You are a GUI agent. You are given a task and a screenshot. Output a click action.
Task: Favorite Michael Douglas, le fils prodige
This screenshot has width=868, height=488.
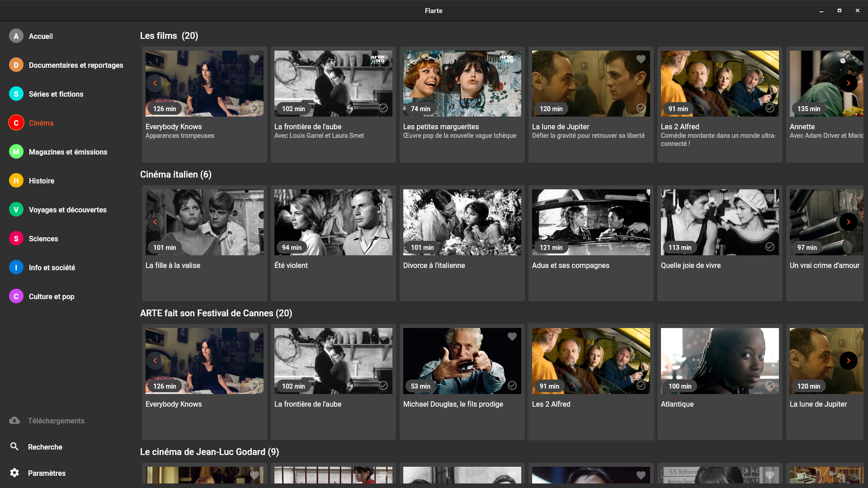click(x=512, y=337)
